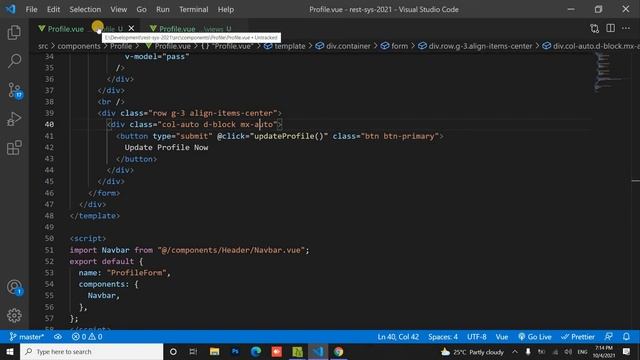Click 'components' in the breadcrumb

point(79,46)
